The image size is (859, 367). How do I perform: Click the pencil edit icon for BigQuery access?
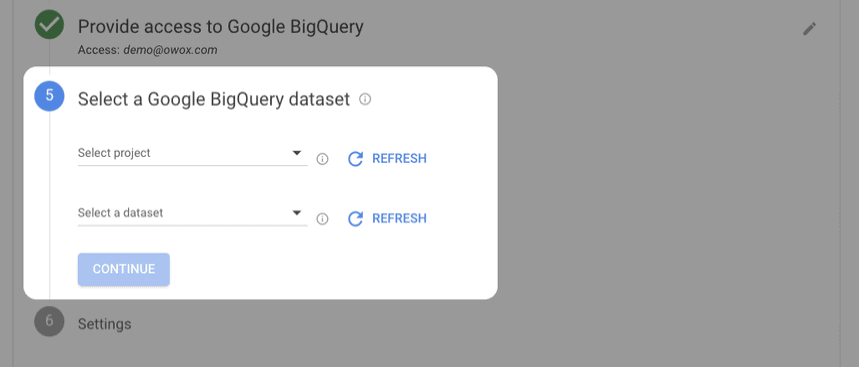[x=809, y=28]
